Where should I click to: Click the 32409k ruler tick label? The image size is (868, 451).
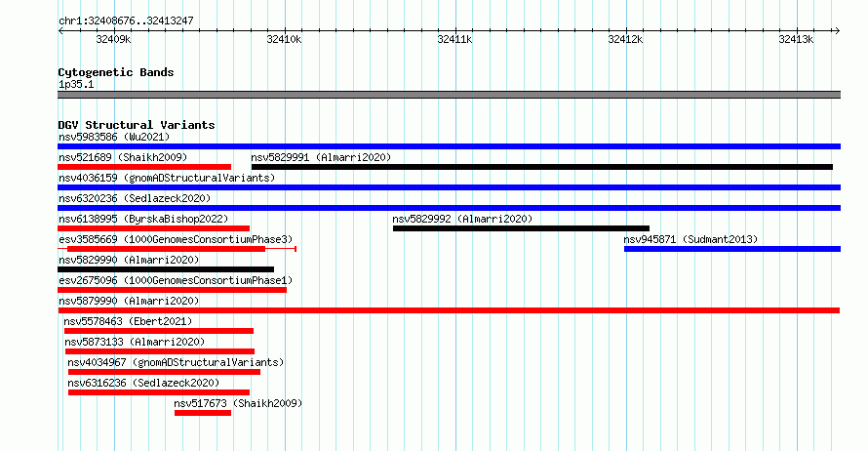113,39
